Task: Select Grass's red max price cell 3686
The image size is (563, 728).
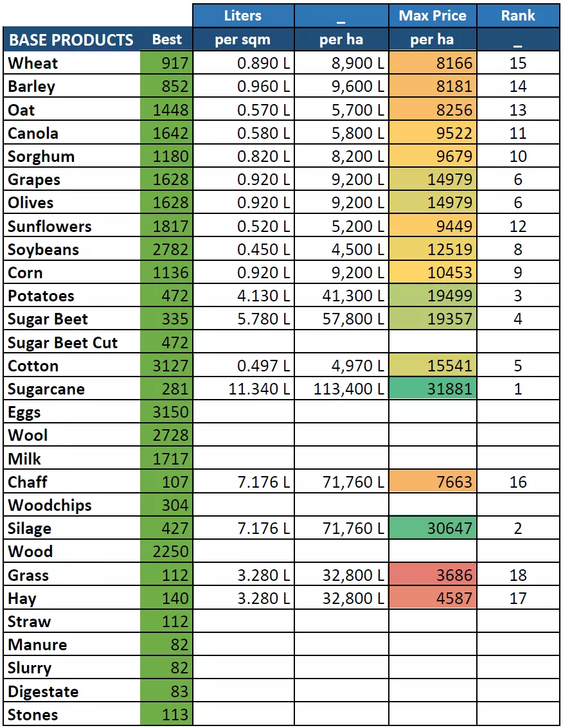Action: [x=433, y=575]
